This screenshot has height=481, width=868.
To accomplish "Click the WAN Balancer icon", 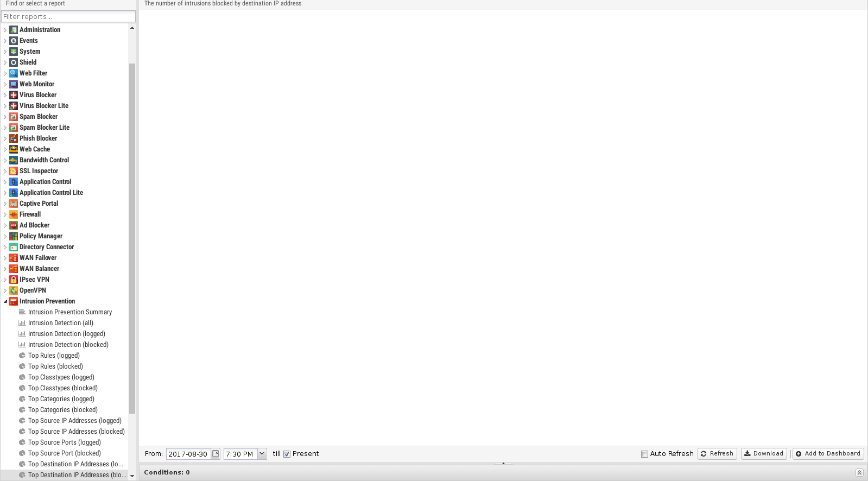I will tap(14, 269).
